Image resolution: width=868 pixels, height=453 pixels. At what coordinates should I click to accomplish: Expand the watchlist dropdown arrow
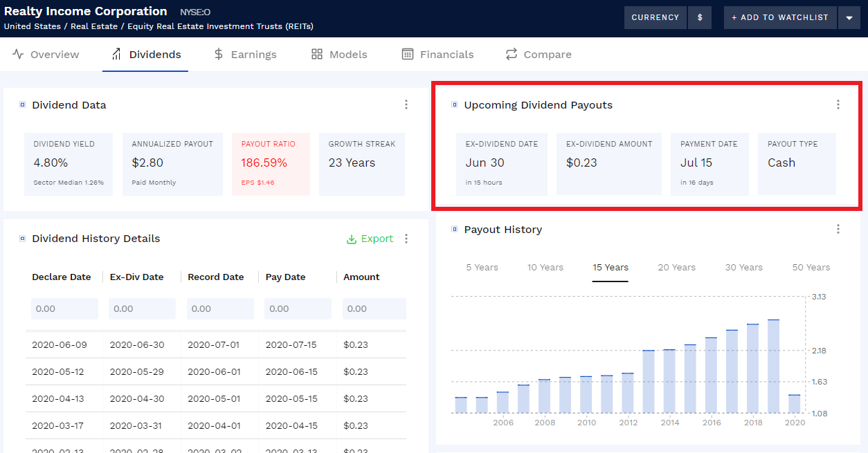[849, 17]
